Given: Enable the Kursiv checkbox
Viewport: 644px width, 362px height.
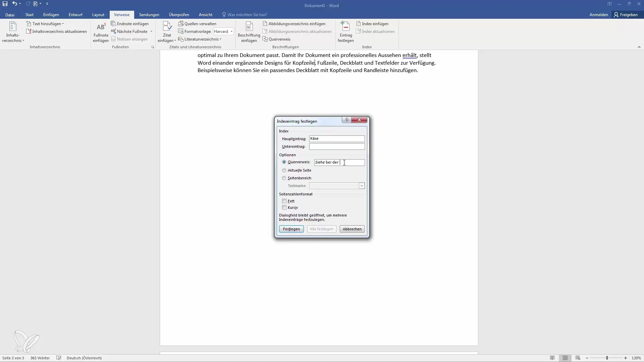Looking at the screenshot, I should (284, 207).
